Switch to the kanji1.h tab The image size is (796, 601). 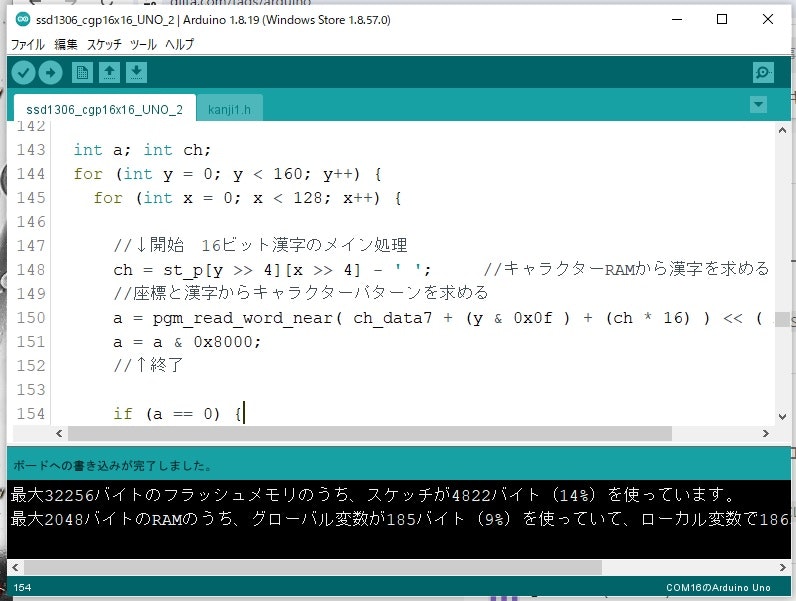[229, 109]
